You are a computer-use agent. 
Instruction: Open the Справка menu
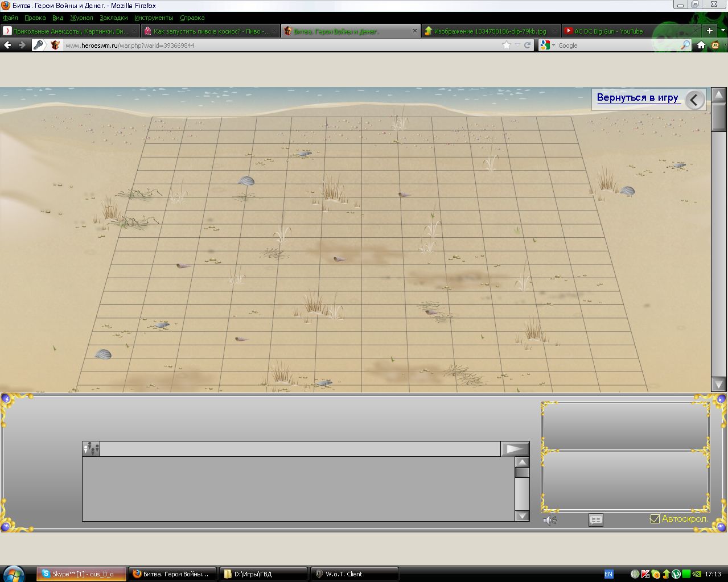point(192,18)
